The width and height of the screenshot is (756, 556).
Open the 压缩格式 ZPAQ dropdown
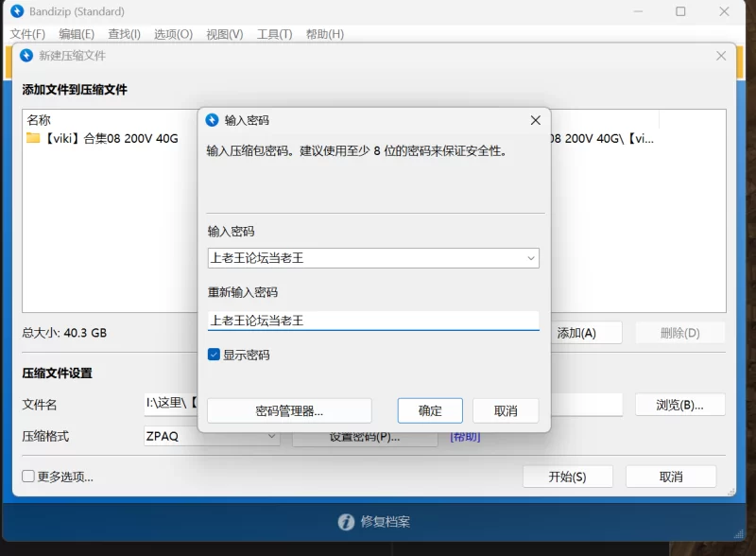(211, 436)
